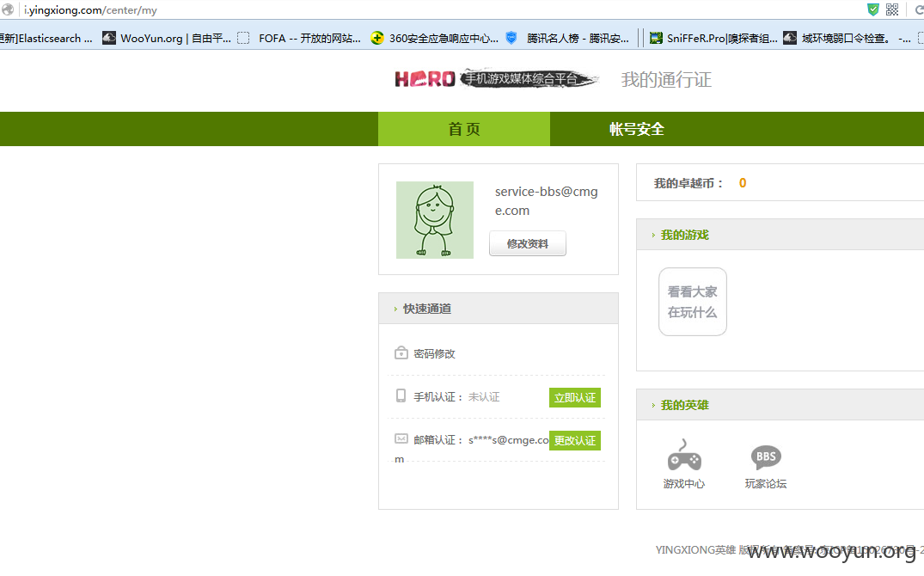
Task: Open 玩家论坛 BBS bubble icon
Action: pyautogui.click(x=766, y=457)
